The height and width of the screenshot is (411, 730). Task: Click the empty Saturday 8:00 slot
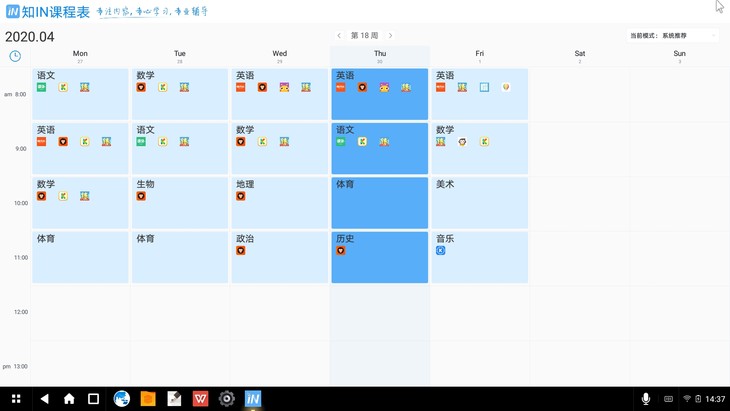(580, 94)
